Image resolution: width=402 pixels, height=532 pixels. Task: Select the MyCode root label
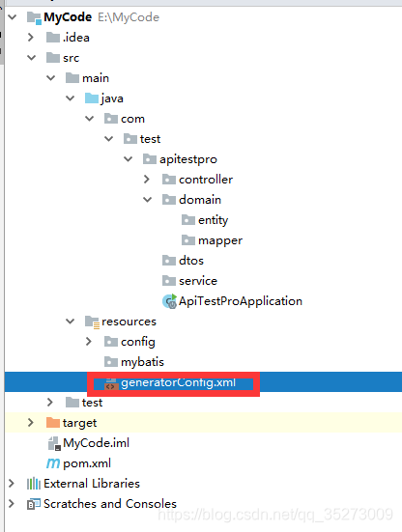point(68,17)
